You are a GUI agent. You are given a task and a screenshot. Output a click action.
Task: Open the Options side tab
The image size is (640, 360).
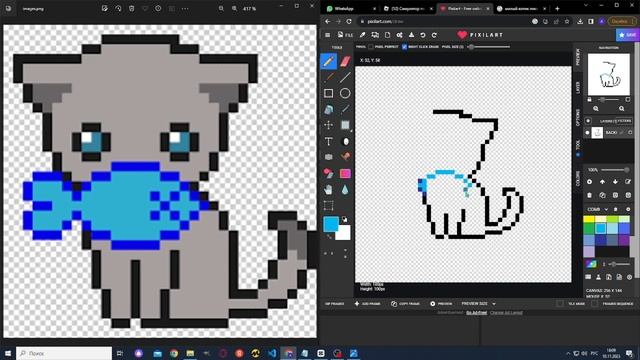pos(578,118)
